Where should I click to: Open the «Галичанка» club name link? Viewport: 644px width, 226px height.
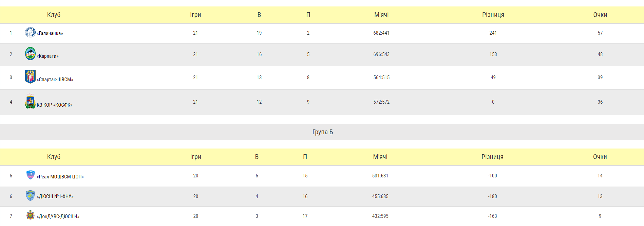pos(50,33)
